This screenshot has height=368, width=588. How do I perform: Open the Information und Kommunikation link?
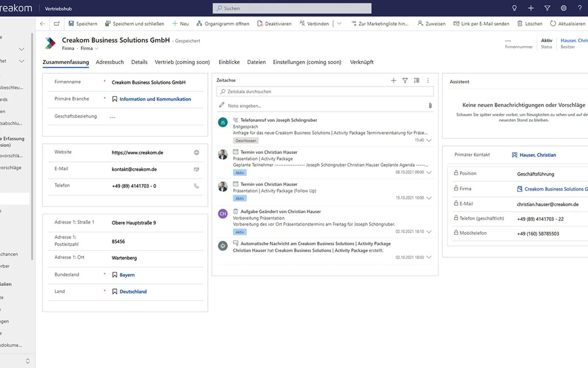[x=155, y=99]
